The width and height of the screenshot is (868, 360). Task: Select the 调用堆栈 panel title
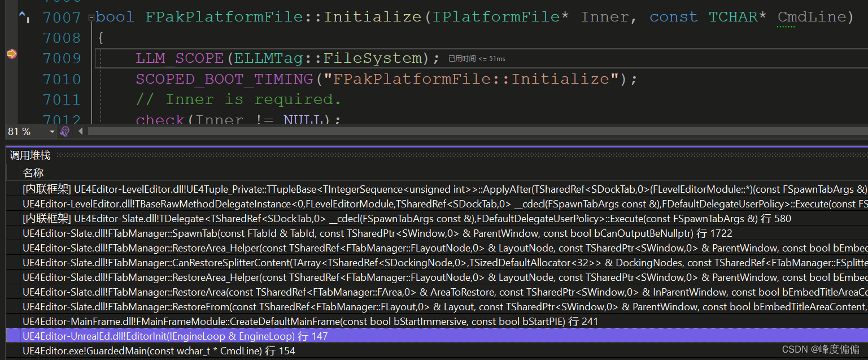tap(30, 155)
